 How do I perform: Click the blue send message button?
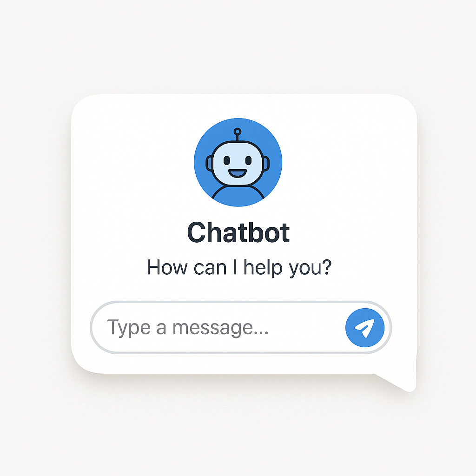[365, 328]
